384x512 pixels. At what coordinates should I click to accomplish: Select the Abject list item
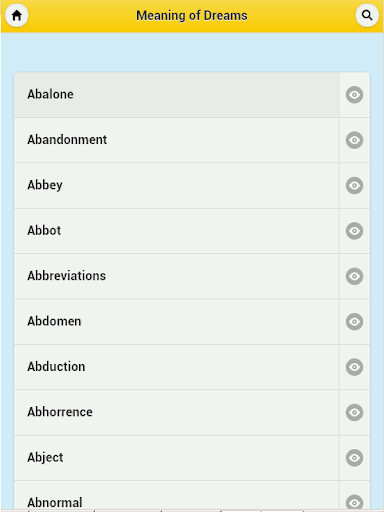pyautogui.click(x=176, y=458)
